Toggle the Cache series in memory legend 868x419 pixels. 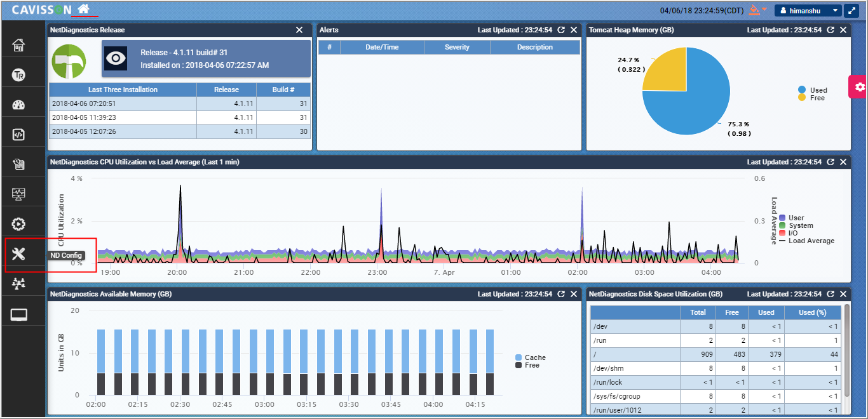[531, 357]
